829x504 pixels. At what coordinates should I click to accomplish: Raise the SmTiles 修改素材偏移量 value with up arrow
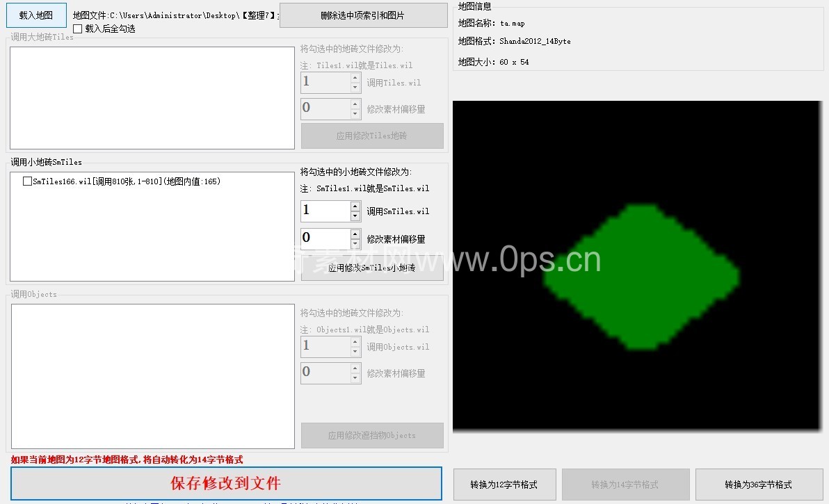pyautogui.click(x=355, y=234)
